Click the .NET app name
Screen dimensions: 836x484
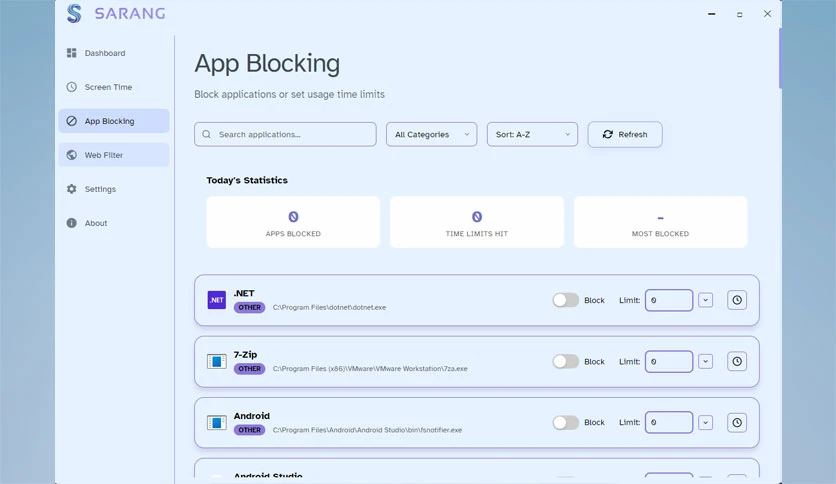coord(244,293)
